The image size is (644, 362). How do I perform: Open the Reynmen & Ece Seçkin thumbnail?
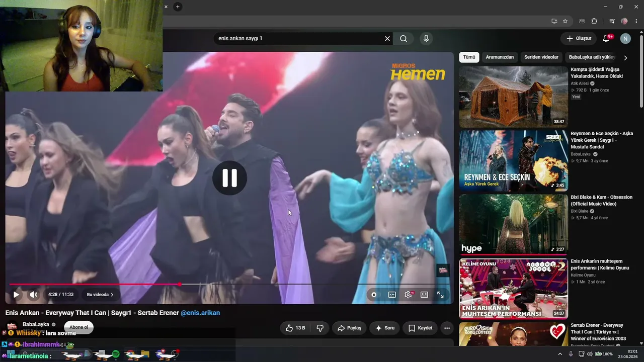[x=513, y=161]
